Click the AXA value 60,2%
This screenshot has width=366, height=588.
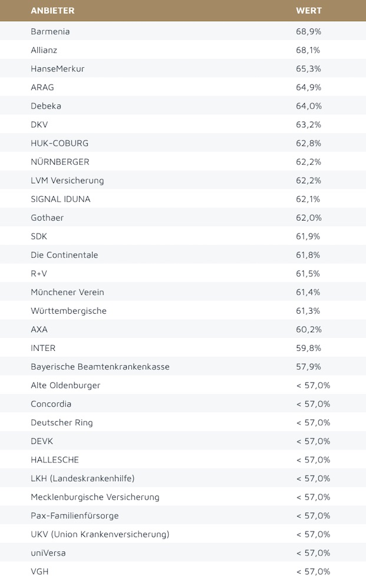tap(308, 330)
